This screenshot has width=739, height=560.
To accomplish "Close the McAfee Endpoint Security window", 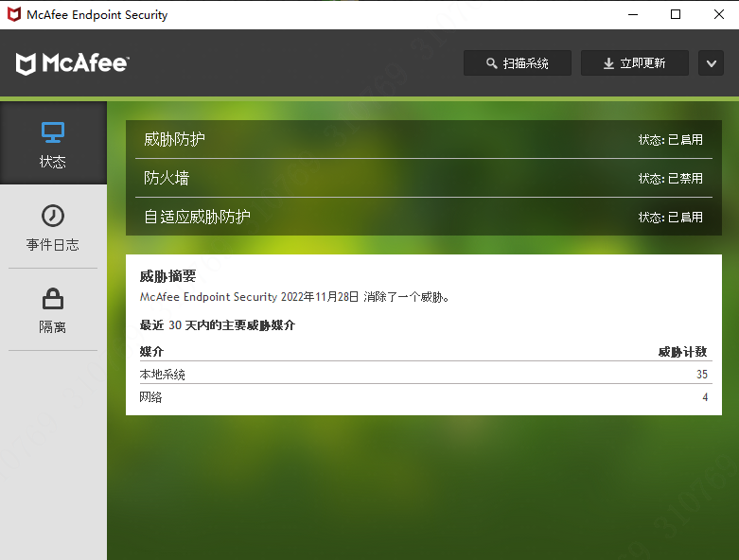I will pos(719,14).
